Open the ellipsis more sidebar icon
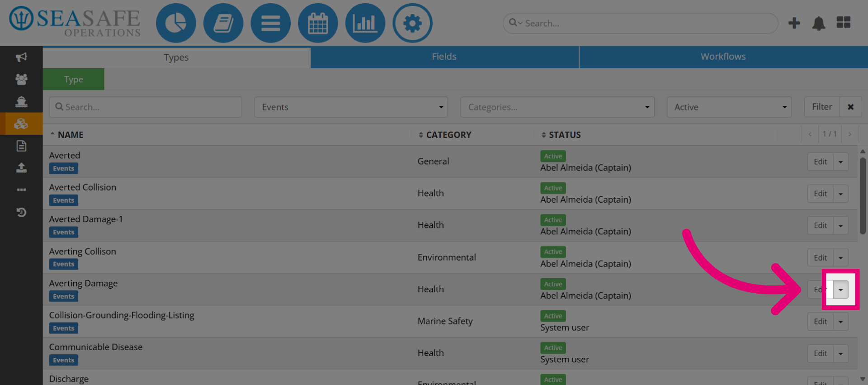868x385 pixels. click(x=21, y=190)
